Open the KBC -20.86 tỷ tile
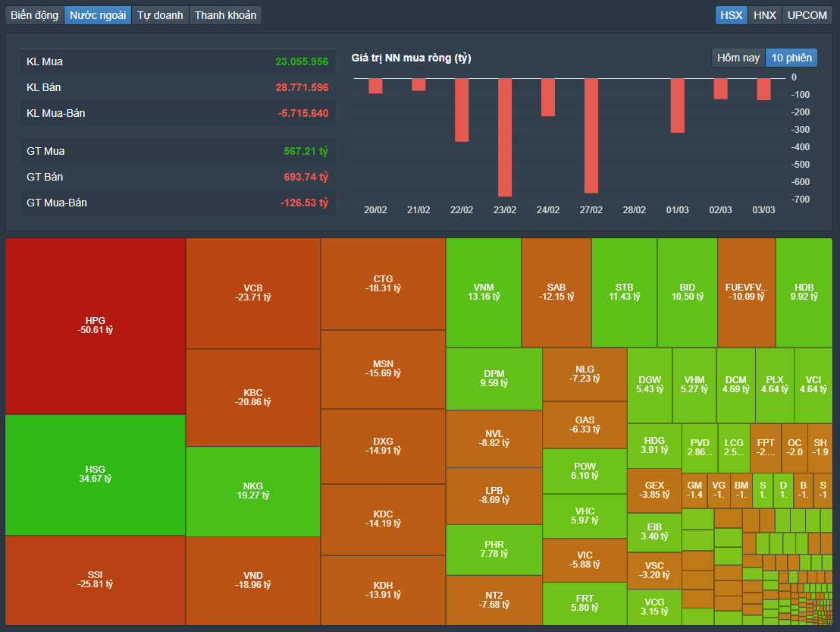The image size is (840, 632). point(253,398)
